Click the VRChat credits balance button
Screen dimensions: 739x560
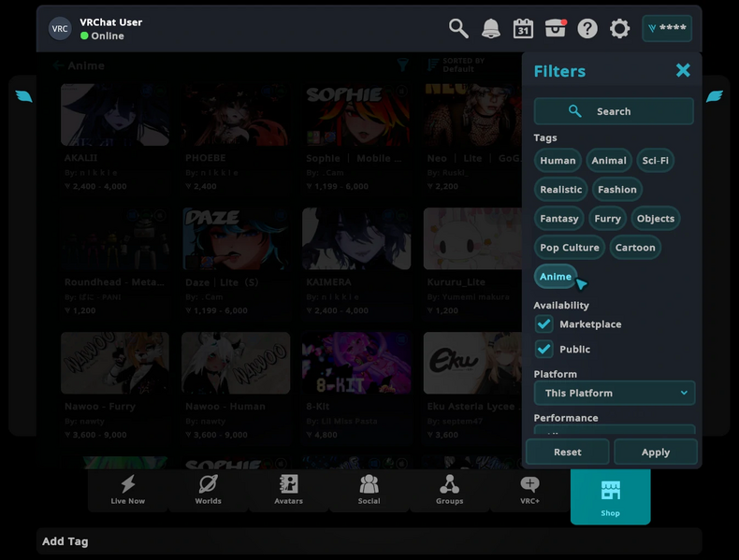tap(667, 28)
